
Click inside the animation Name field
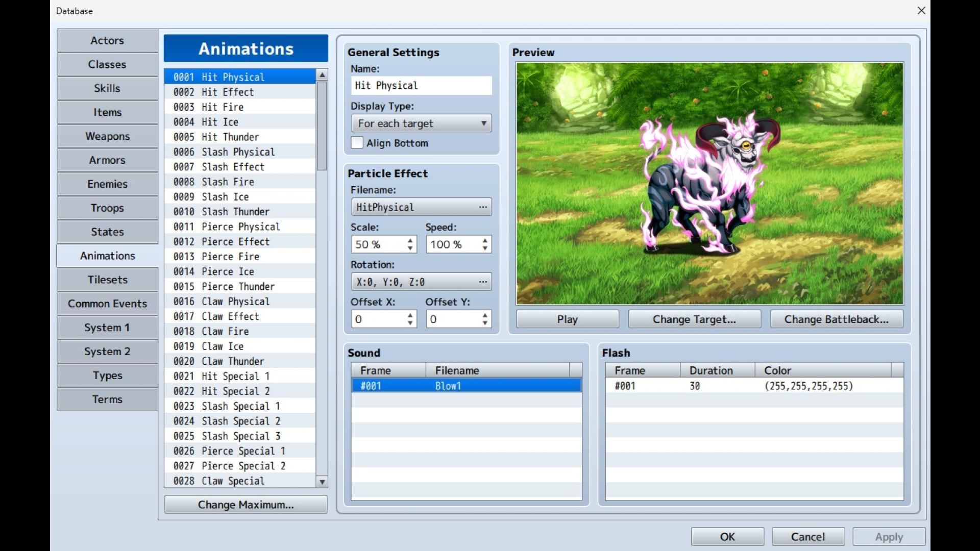point(421,85)
